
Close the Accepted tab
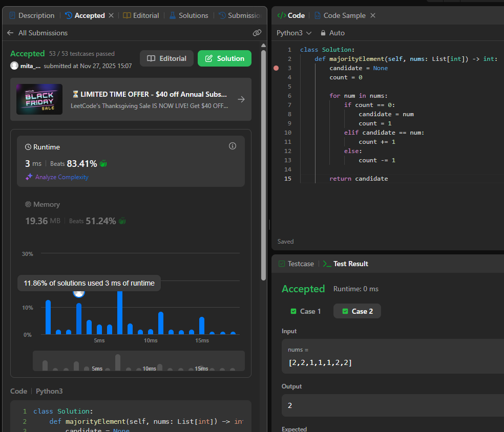(x=111, y=15)
